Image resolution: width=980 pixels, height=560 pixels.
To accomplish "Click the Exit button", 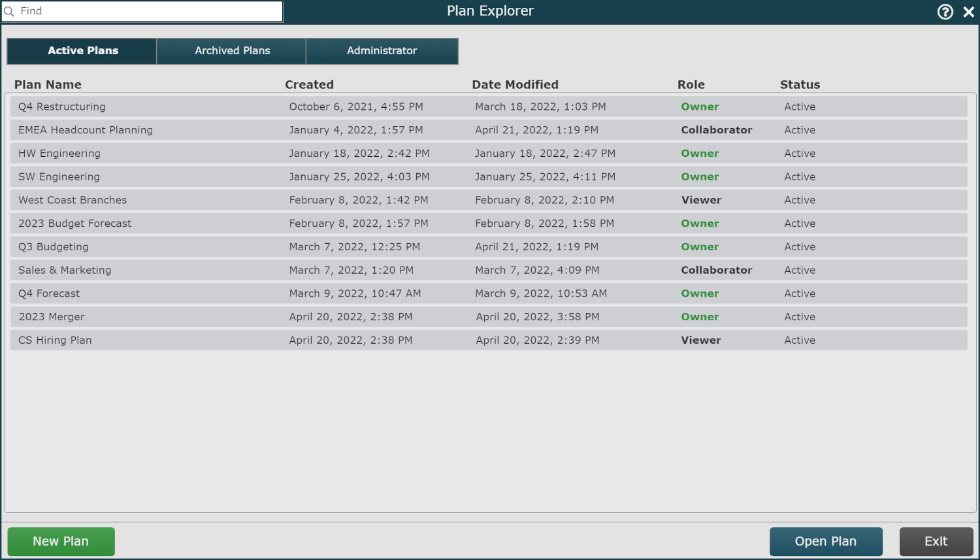I will (x=936, y=541).
